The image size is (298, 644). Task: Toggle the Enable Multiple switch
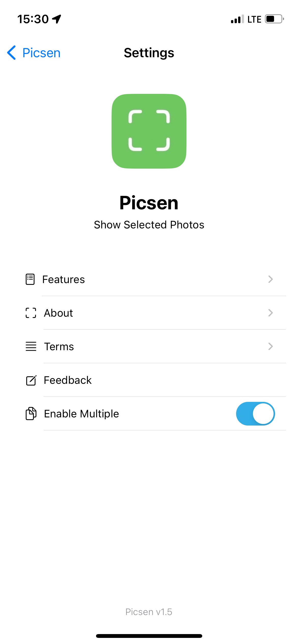click(255, 414)
